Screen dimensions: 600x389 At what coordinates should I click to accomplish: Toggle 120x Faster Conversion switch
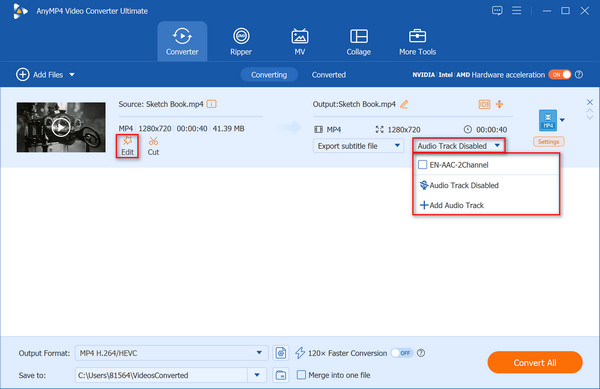pyautogui.click(x=402, y=353)
